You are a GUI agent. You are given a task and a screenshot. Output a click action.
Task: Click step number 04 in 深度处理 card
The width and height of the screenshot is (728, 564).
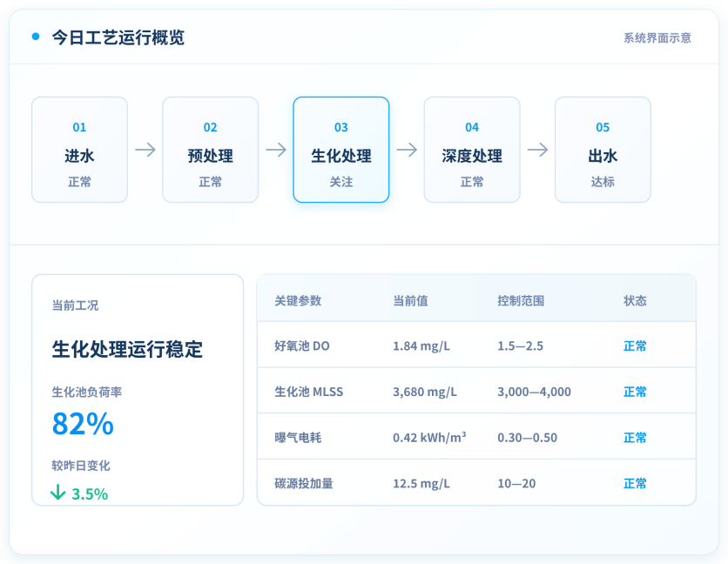472,127
